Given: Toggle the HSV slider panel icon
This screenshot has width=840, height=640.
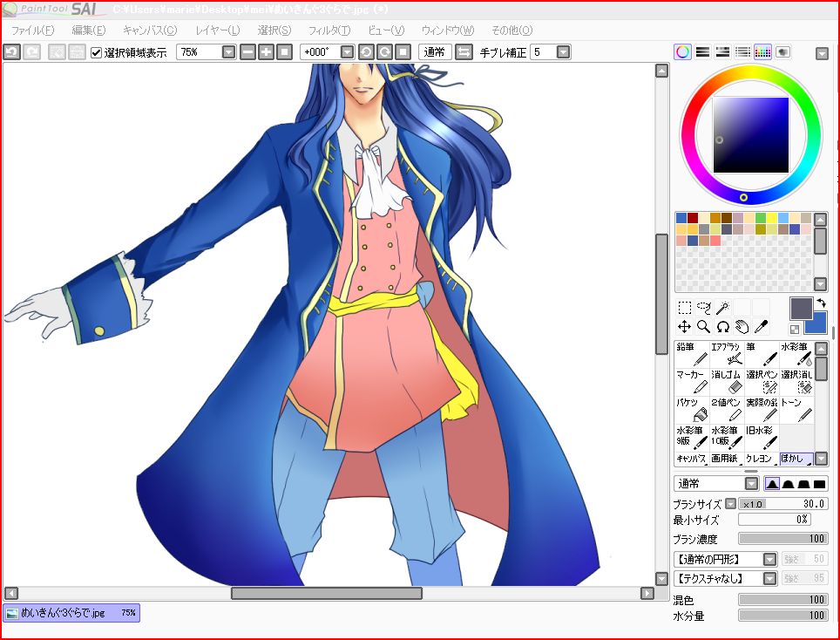Looking at the screenshot, I should coord(722,52).
